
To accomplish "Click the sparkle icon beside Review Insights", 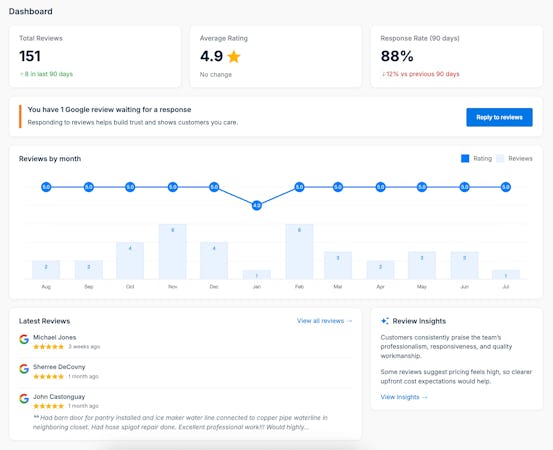I will point(385,321).
